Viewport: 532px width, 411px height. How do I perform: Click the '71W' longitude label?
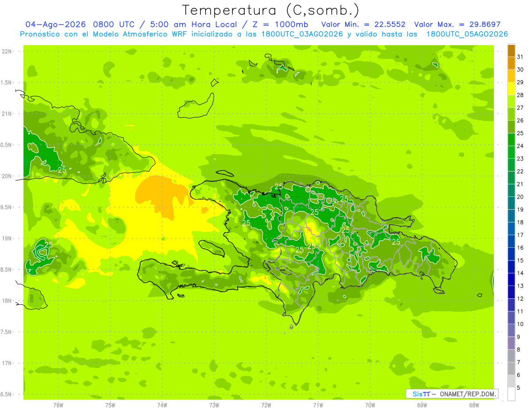point(318,405)
